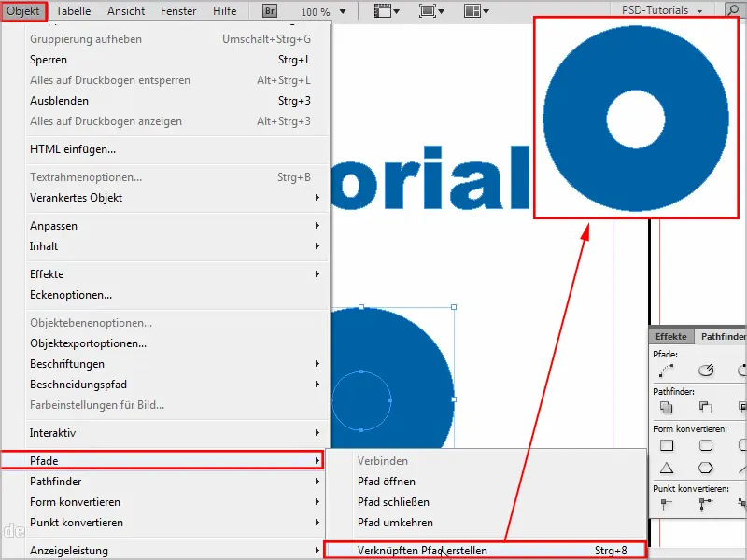Screen dimensions: 747x560
Task: Open the screen mode icon menu
Action: tap(431, 11)
